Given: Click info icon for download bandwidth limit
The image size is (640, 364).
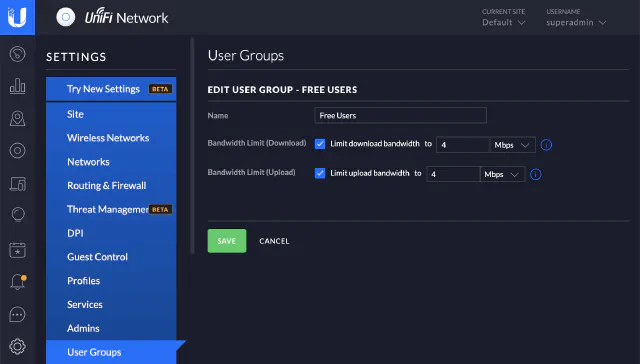Looking at the screenshot, I should pyautogui.click(x=546, y=145).
